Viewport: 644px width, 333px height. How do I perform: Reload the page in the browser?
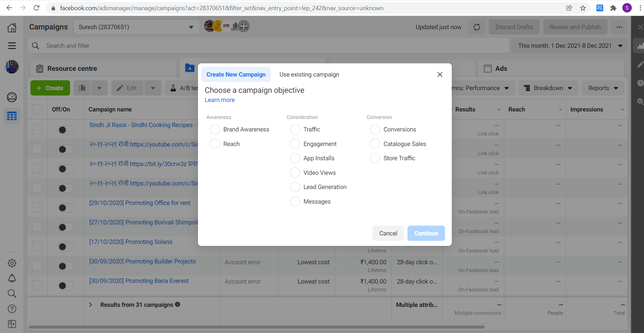tap(37, 8)
